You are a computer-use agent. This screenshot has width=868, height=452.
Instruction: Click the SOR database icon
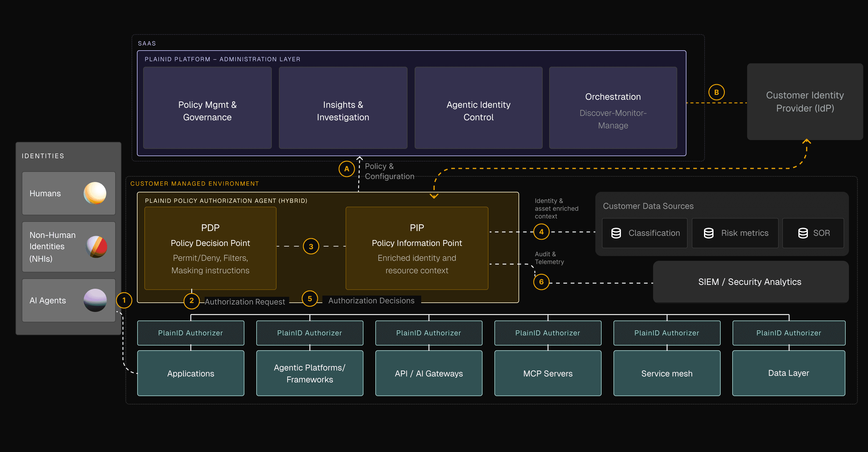pos(803,233)
